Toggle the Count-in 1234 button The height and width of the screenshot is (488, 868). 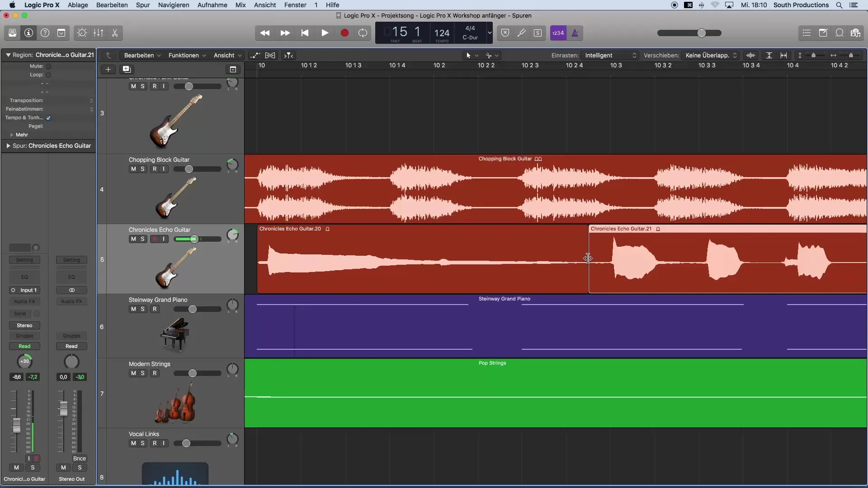(558, 33)
